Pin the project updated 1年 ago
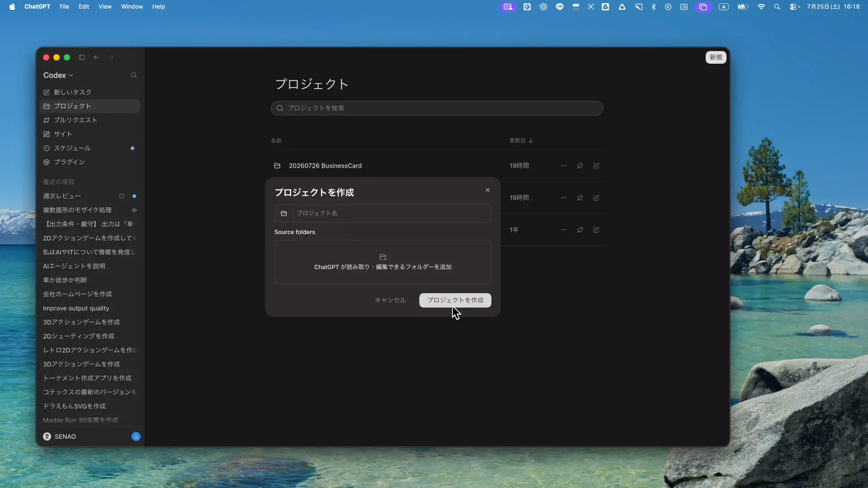 coord(580,230)
